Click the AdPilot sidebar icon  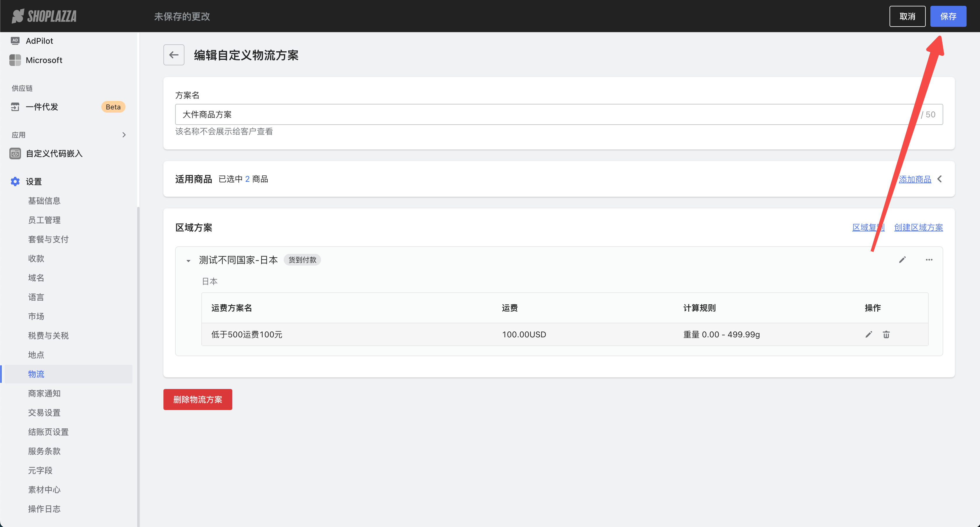[15, 41]
